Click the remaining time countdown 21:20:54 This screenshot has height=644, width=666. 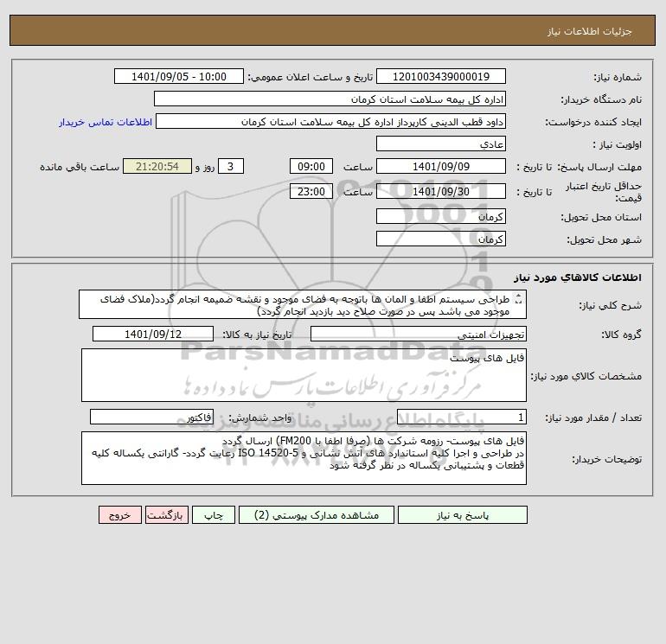pyautogui.click(x=157, y=167)
